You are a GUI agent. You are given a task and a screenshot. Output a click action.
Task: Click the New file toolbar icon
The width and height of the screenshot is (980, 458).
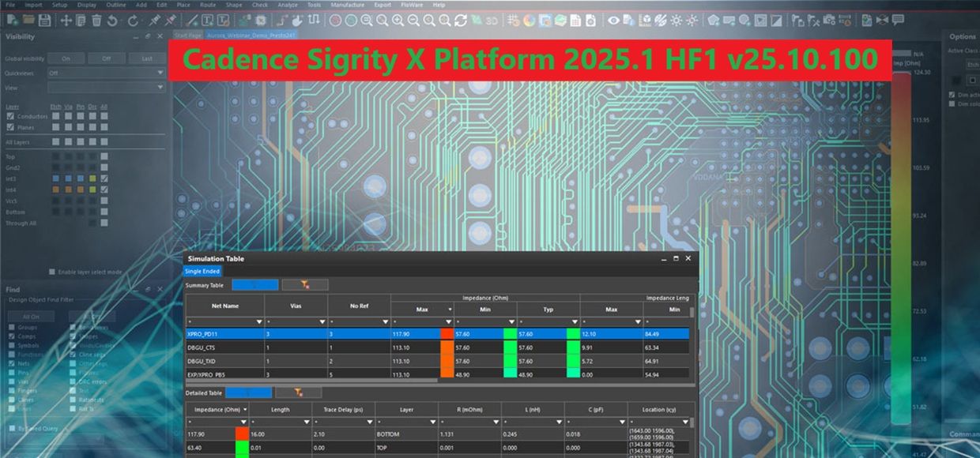click(12, 20)
